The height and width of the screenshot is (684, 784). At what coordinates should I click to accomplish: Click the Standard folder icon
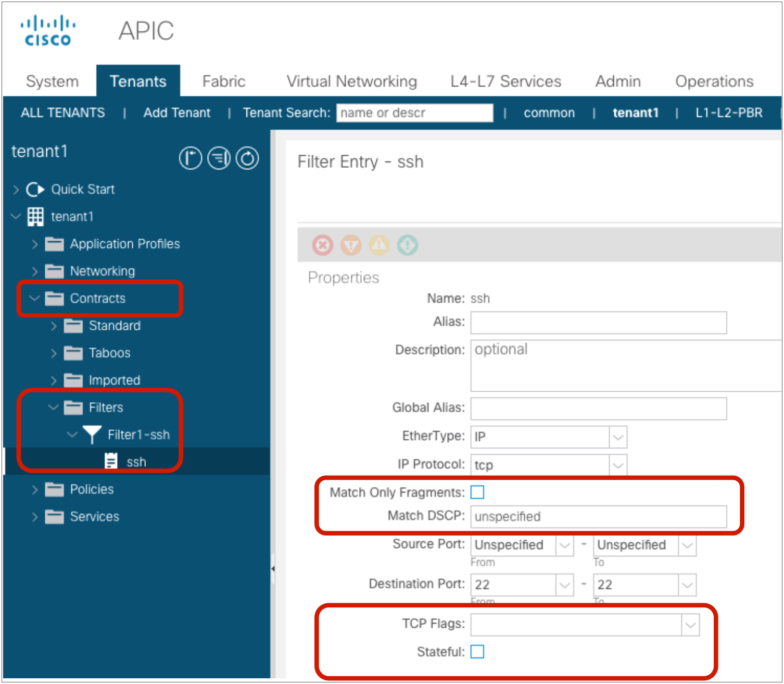[73, 326]
